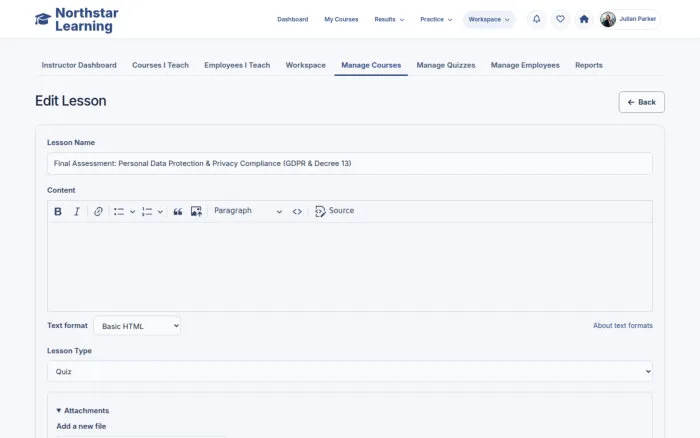This screenshot has width=700, height=438.
Task: Open the Text format Basic HTML dropdown
Action: (x=137, y=326)
